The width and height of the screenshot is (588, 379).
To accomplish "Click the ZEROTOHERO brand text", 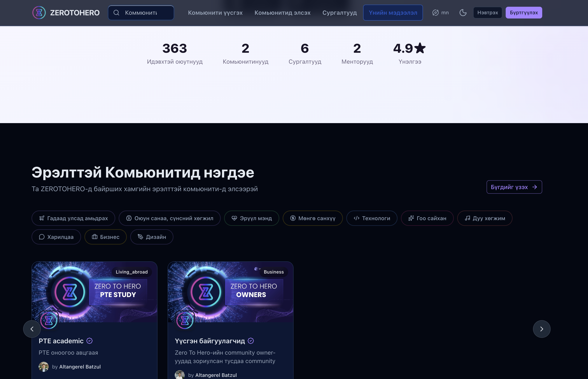I will (75, 13).
